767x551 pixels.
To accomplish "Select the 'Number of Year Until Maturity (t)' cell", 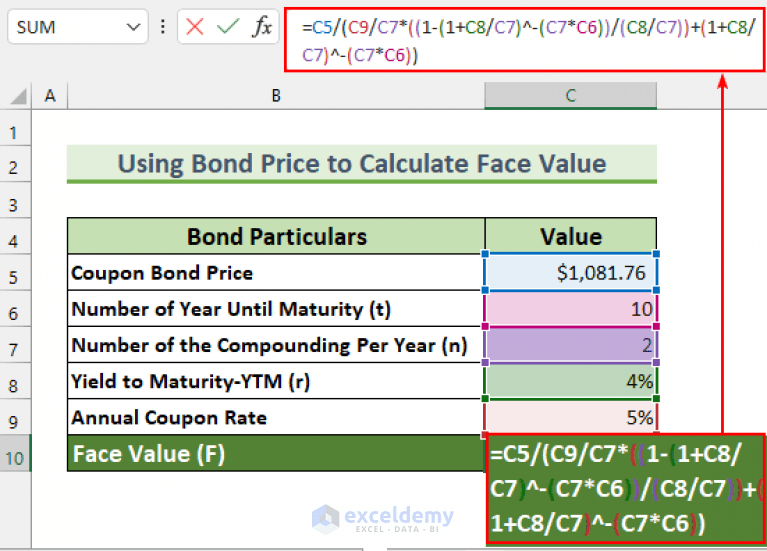I will pos(276,309).
